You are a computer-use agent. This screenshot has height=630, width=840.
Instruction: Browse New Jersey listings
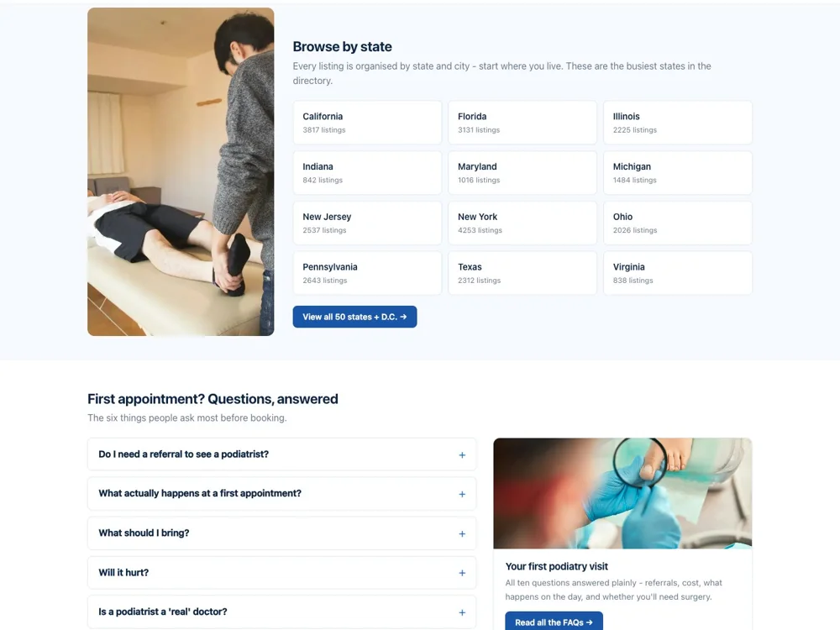[367, 223]
